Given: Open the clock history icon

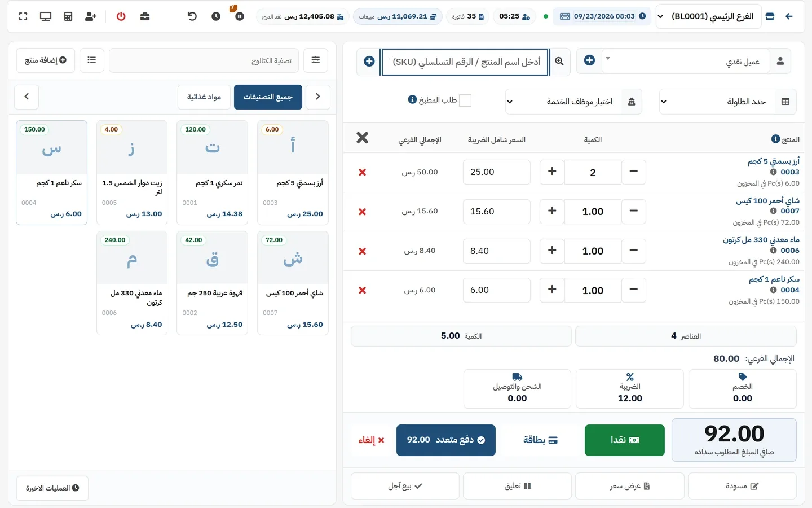Looking at the screenshot, I should [x=216, y=16].
